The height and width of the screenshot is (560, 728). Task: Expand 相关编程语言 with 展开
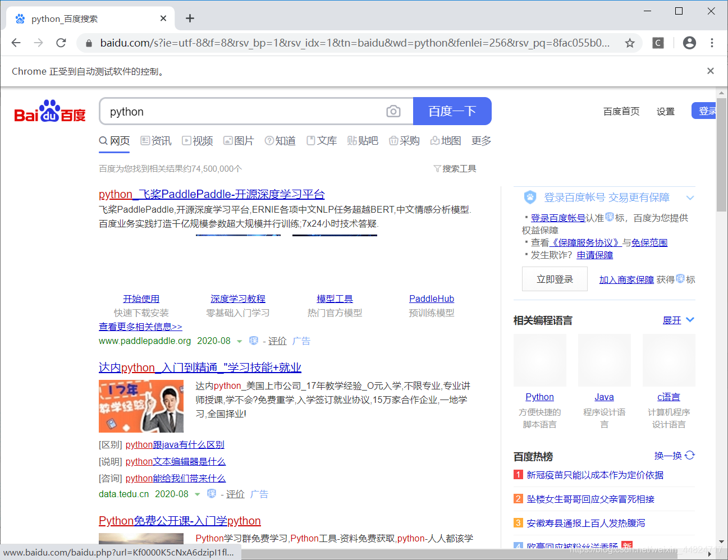pyautogui.click(x=679, y=320)
